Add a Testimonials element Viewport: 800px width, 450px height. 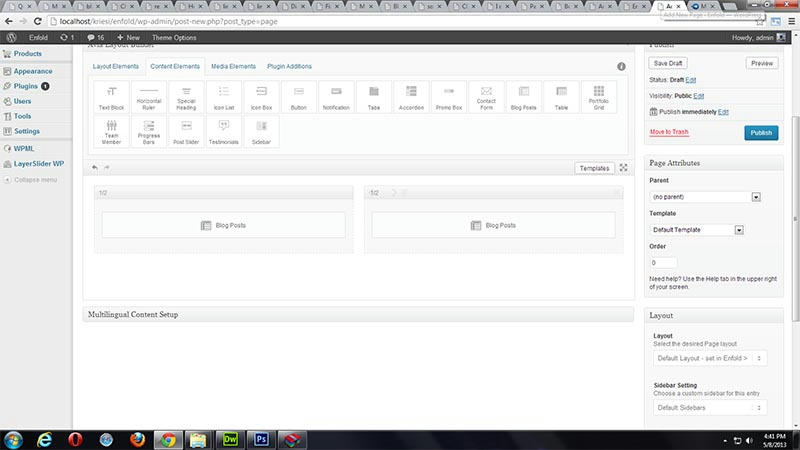pos(223,132)
